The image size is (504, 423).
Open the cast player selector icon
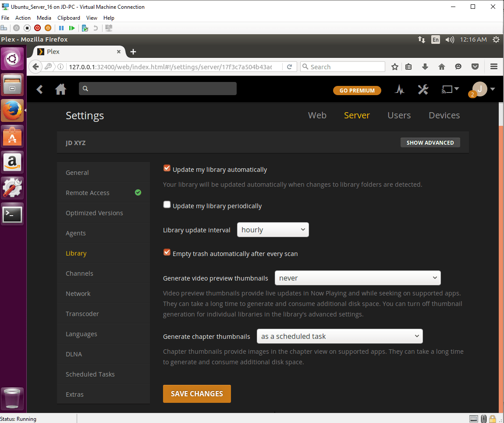450,89
